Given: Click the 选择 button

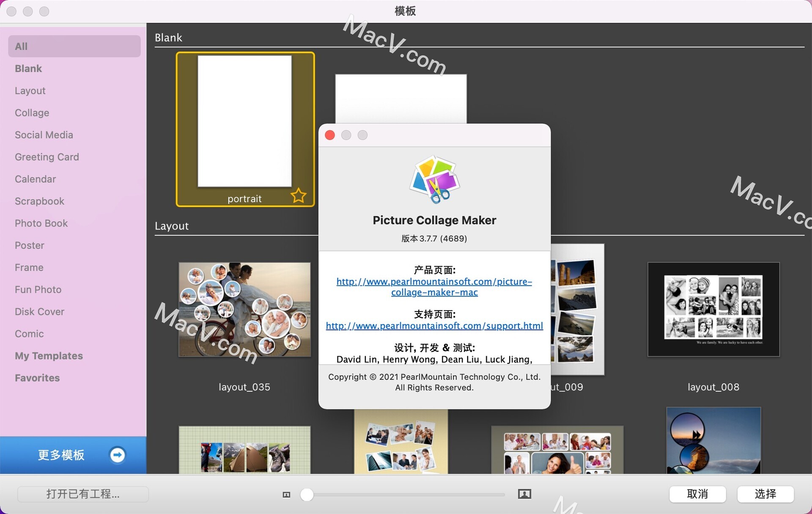Looking at the screenshot, I should 765,494.
